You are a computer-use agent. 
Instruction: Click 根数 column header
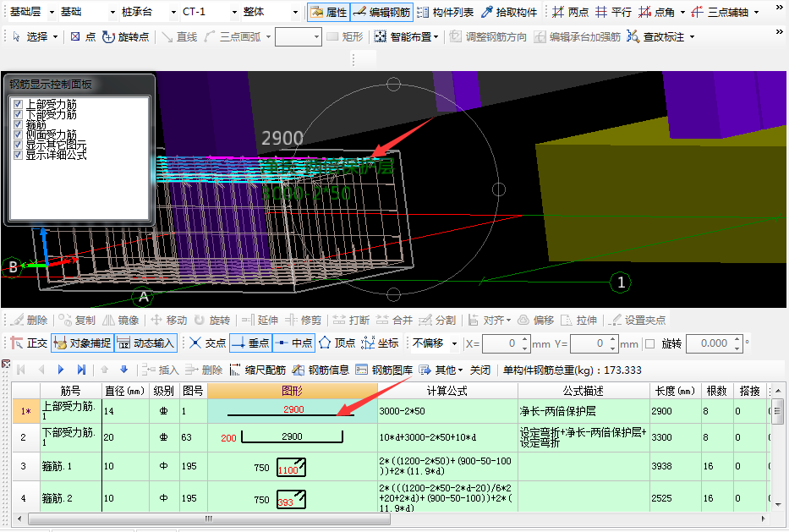coord(716,391)
